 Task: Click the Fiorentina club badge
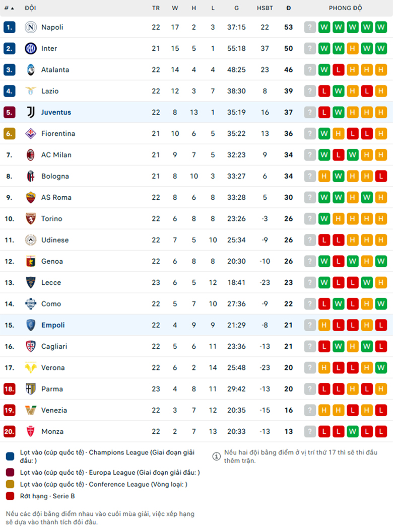coord(31,134)
